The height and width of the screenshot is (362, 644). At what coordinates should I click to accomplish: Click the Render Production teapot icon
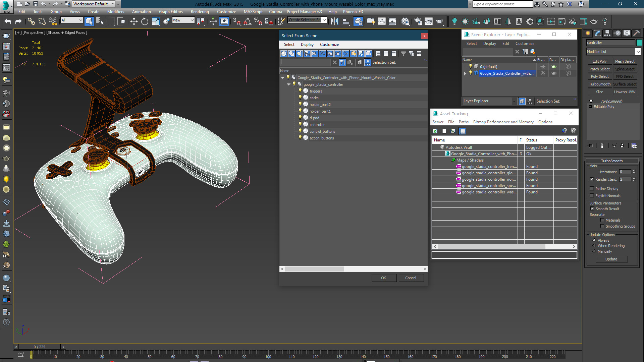click(x=439, y=21)
